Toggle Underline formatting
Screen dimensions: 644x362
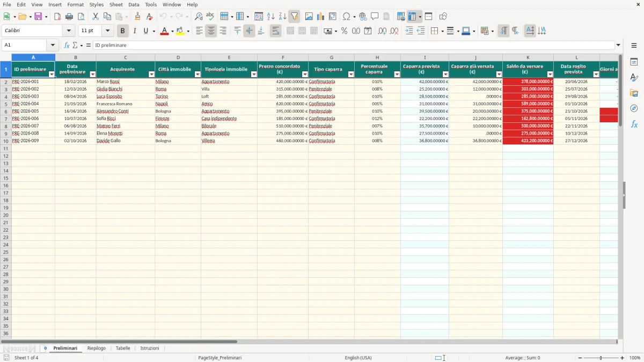pyautogui.click(x=146, y=31)
